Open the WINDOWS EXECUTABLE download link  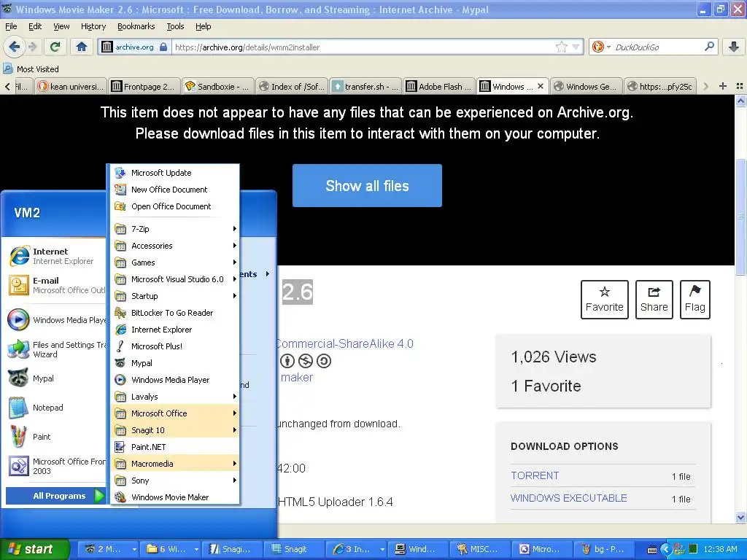568,498
